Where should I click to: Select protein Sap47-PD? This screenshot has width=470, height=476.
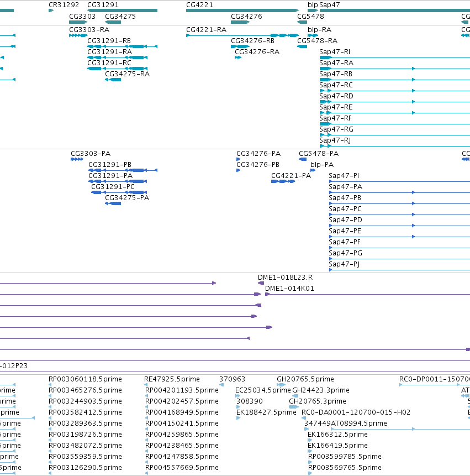345,220
